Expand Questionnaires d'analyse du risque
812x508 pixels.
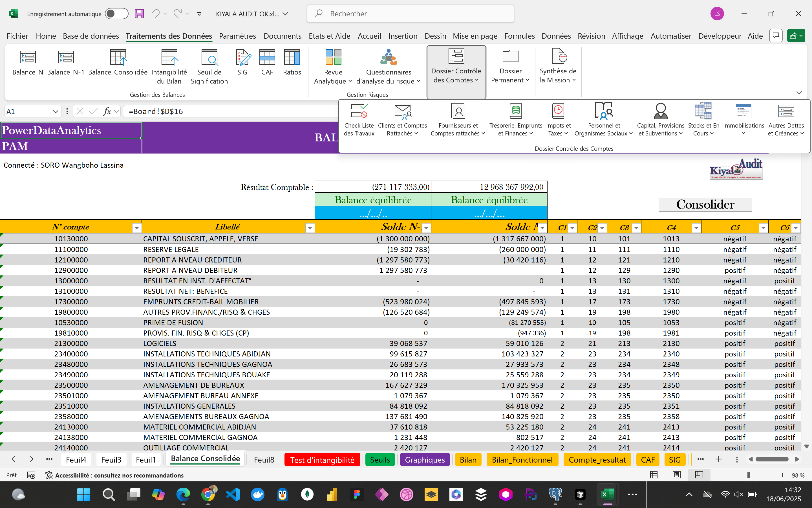tap(389, 67)
